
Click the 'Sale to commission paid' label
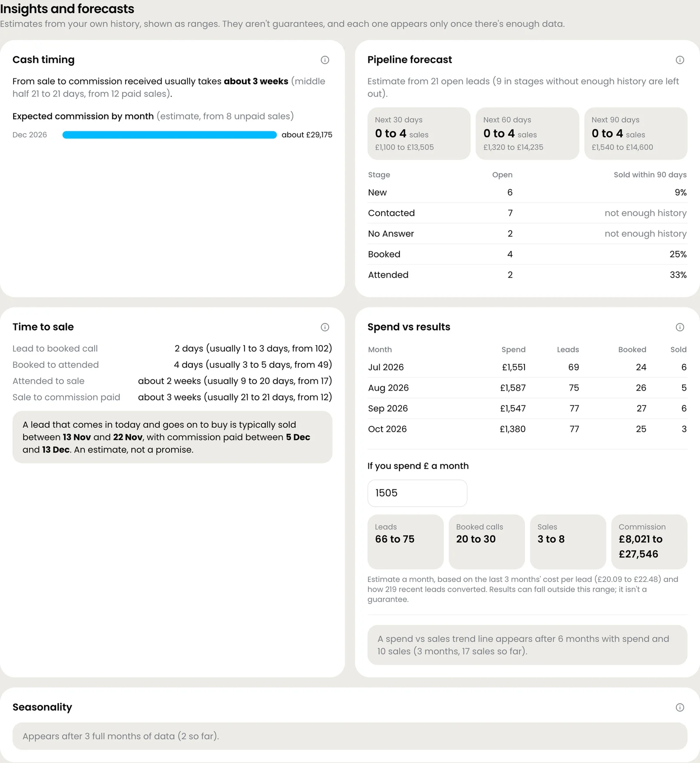coord(66,397)
